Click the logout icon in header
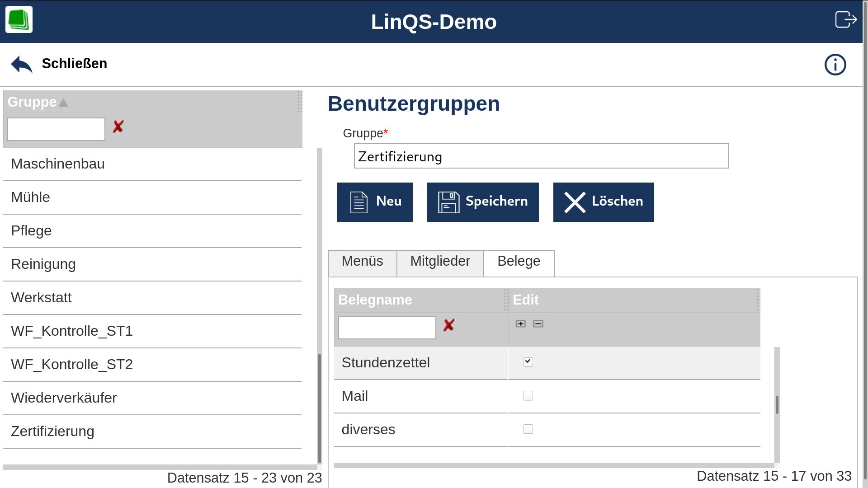 coord(845,19)
